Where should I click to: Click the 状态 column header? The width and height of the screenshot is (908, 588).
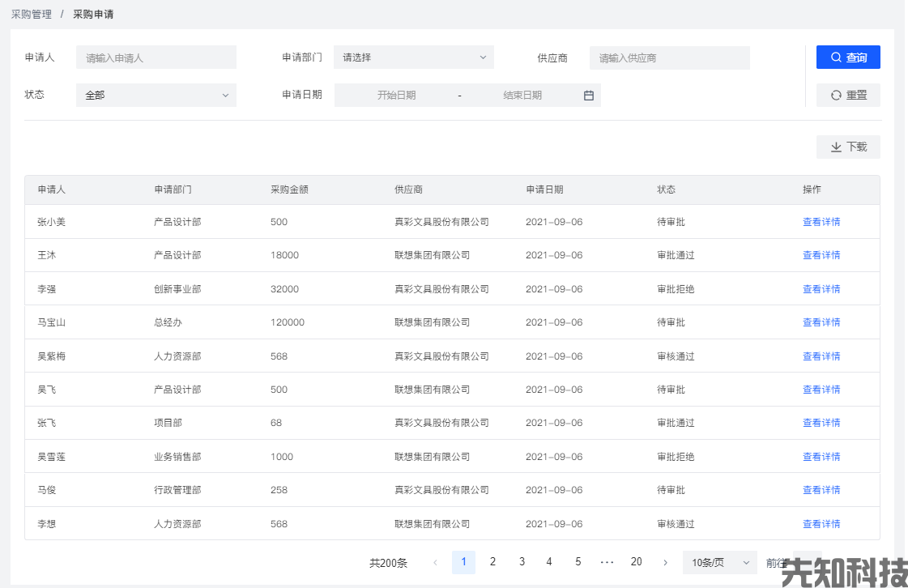(x=666, y=190)
